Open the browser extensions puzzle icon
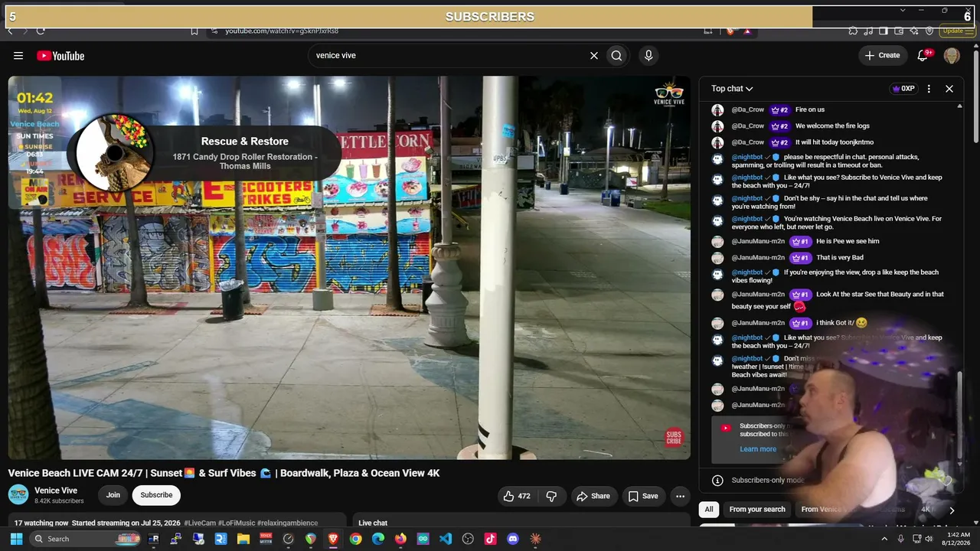The width and height of the screenshot is (980, 551). pyautogui.click(x=853, y=31)
